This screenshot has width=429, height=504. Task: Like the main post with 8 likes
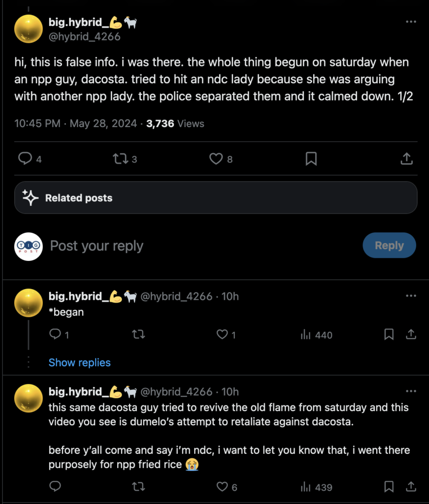click(216, 159)
